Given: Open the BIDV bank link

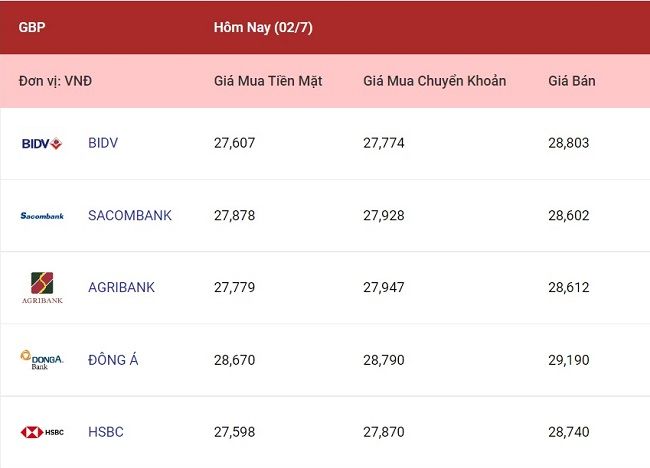Looking at the screenshot, I should [103, 143].
